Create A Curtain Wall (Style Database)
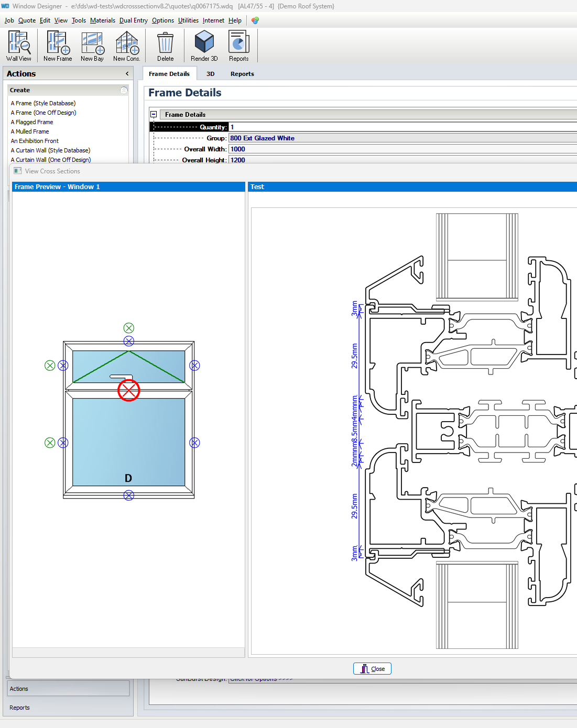The width and height of the screenshot is (577, 728). [x=50, y=150]
